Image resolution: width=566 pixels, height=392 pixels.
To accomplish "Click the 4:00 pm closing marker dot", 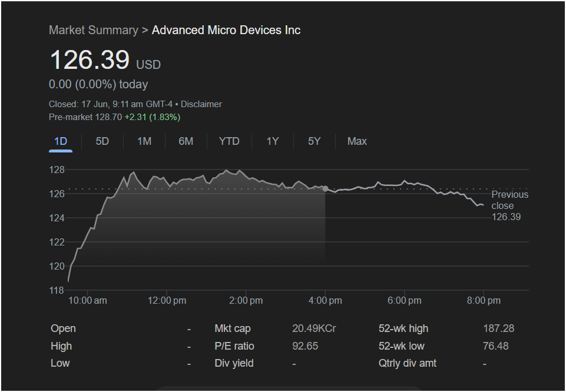I will [325, 188].
